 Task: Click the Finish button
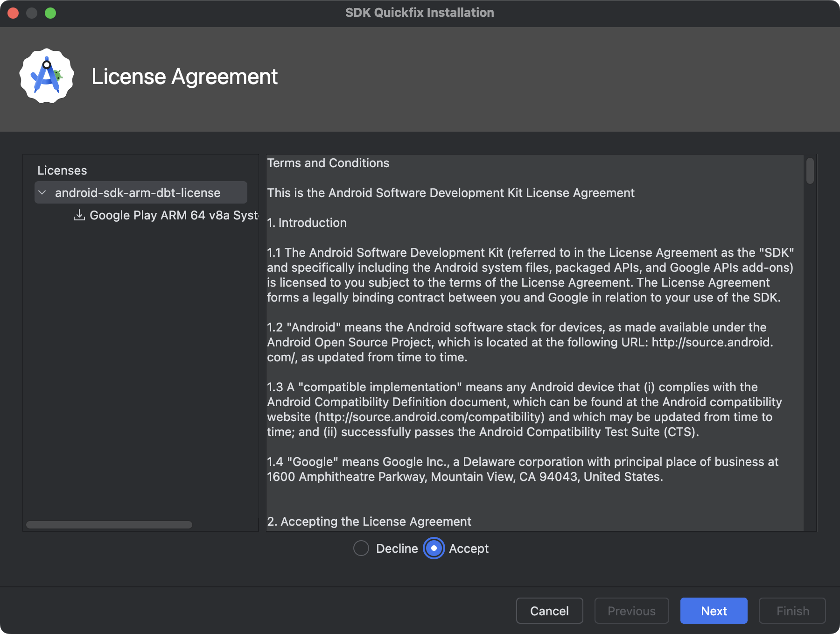click(x=792, y=611)
